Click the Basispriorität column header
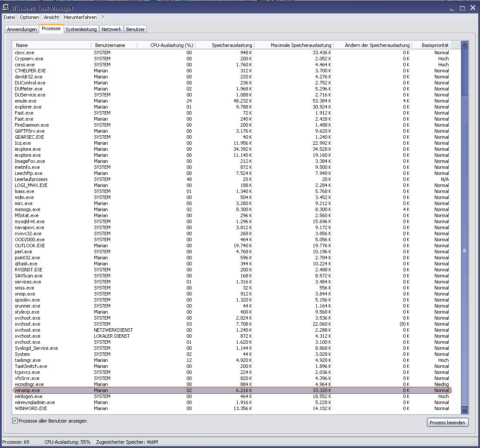Image resolution: width=480 pixels, height=448 pixels. [x=435, y=45]
